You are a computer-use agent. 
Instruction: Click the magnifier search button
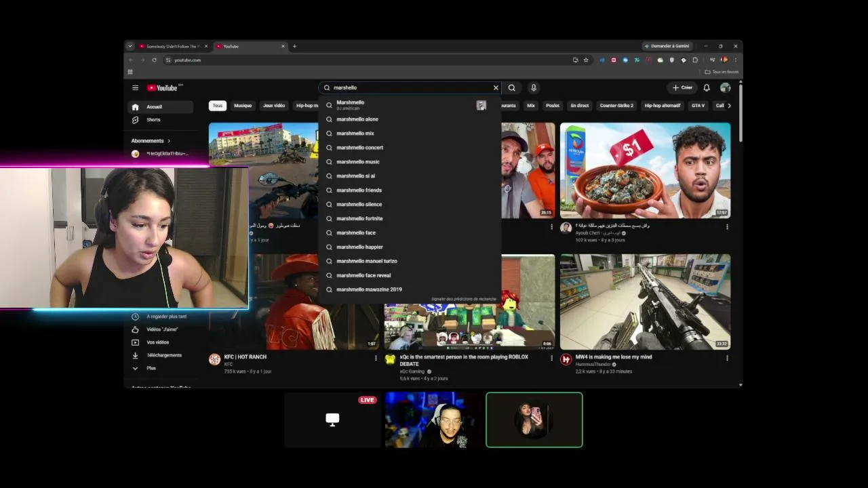512,87
